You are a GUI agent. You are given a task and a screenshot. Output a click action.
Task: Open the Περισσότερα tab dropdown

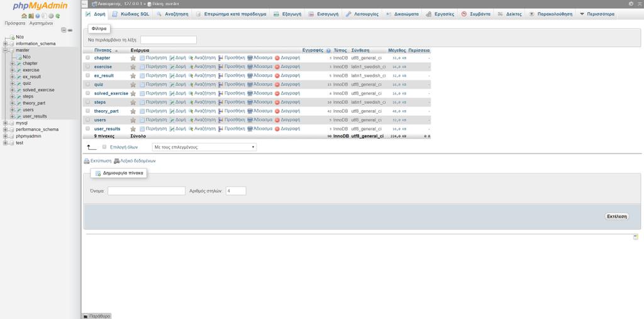click(x=597, y=14)
